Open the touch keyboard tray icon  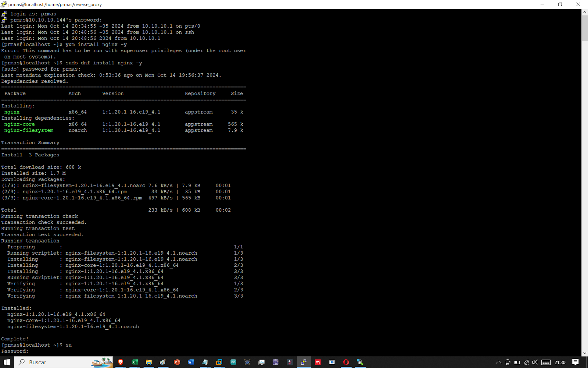pyautogui.click(x=546, y=362)
